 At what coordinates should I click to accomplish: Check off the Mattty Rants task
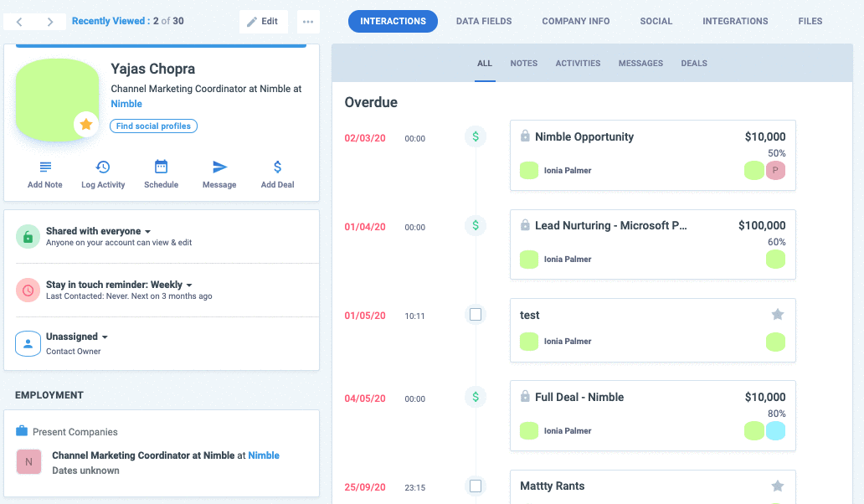[x=476, y=486]
